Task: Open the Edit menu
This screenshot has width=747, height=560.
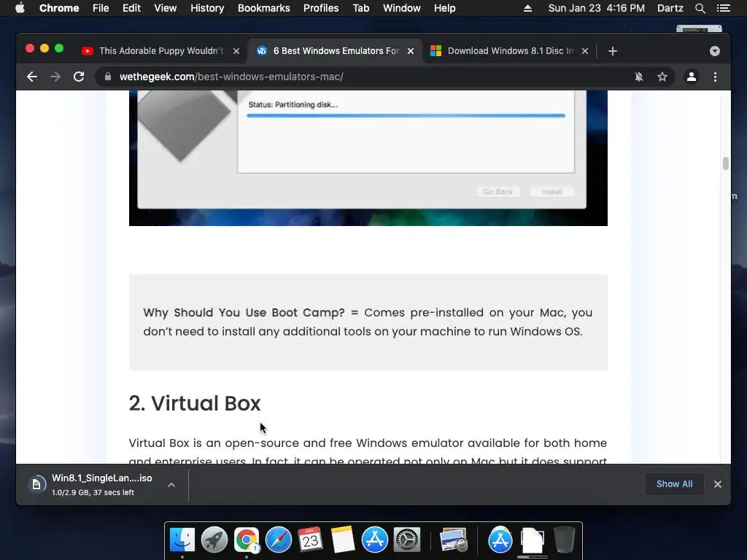Action: point(131,8)
